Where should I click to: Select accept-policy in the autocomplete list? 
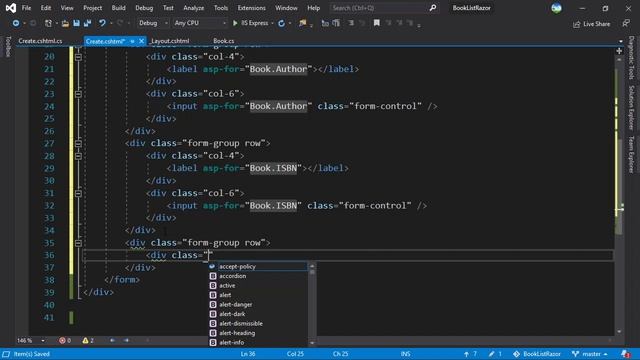pos(258,267)
